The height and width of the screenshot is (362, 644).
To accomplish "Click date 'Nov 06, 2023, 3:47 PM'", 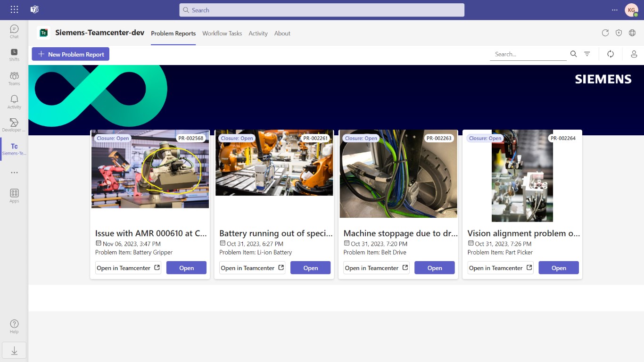I will coord(132,244).
